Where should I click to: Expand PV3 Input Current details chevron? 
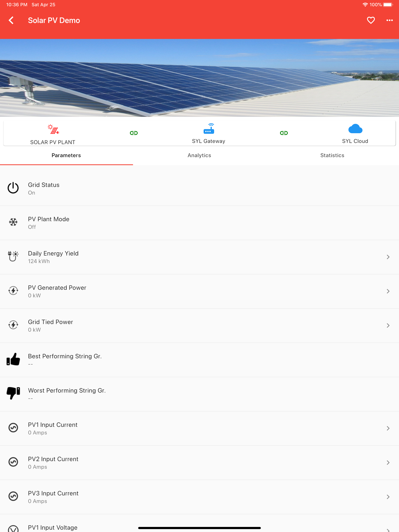pos(388,497)
